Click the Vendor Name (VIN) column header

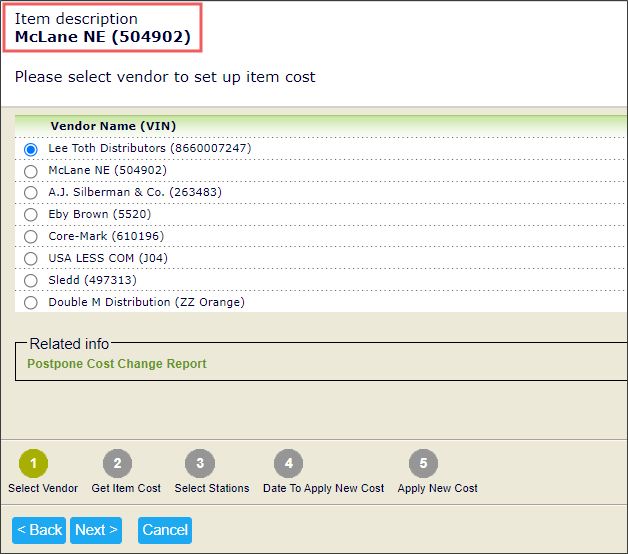click(113, 126)
